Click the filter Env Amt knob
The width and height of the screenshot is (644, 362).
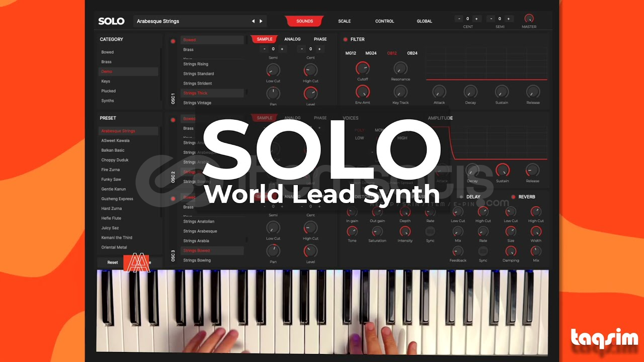362,92
